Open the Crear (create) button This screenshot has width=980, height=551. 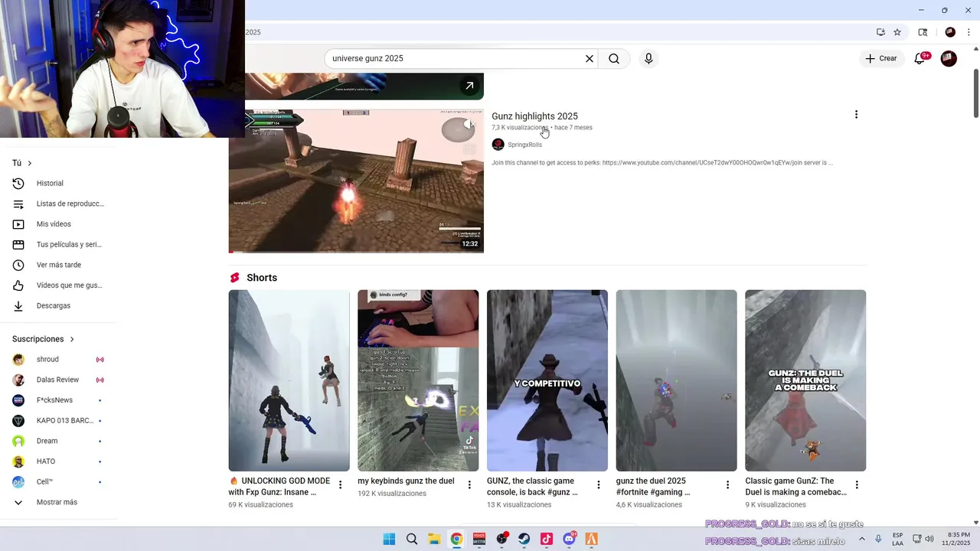pyautogui.click(x=881, y=59)
